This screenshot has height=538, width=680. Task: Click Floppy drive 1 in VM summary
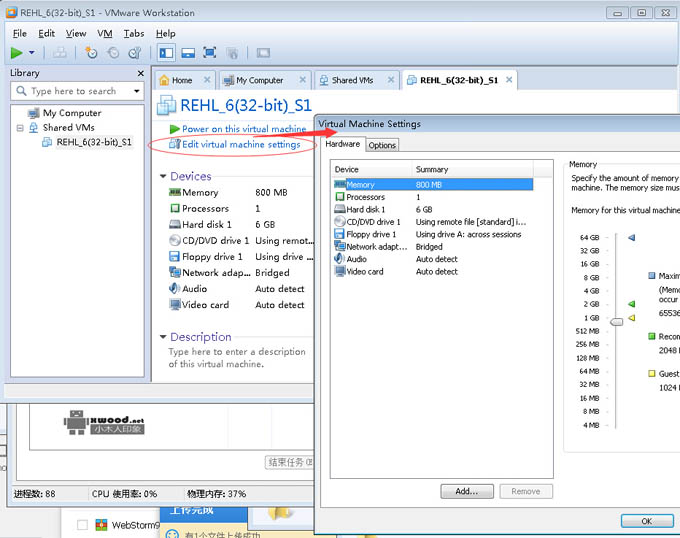240,257
